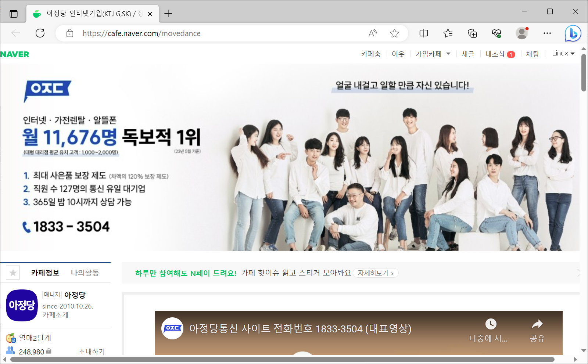Viewport: 588px width, 364px height.
Task: Open the manager 아정당 profile link
Action: click(75, 295)
